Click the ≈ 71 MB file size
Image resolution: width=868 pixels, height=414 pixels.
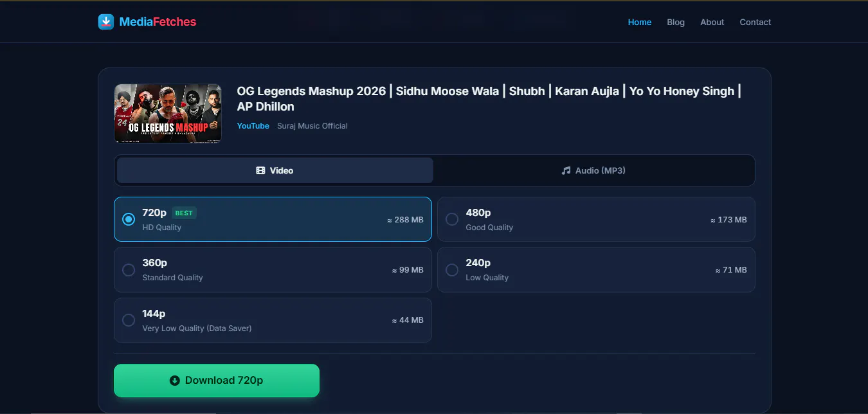pyautogui.click(x=731, y=270)
